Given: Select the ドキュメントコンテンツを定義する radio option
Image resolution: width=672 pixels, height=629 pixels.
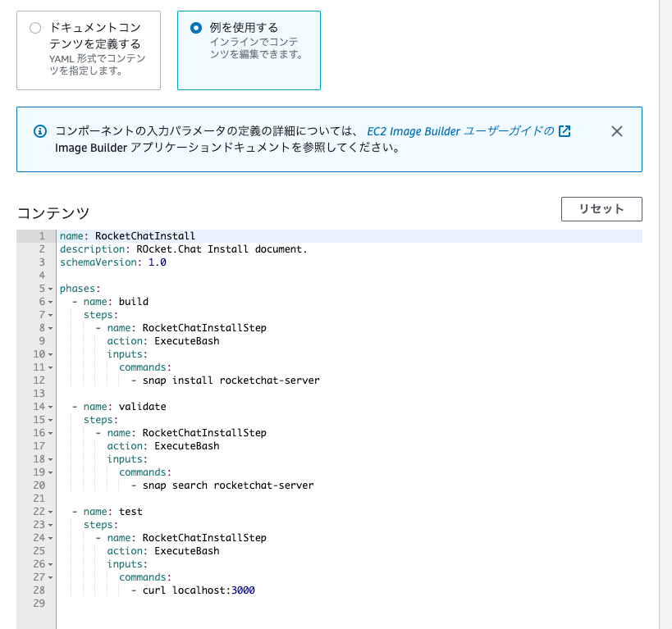Looking at the screenshot, I should [35, 28].
